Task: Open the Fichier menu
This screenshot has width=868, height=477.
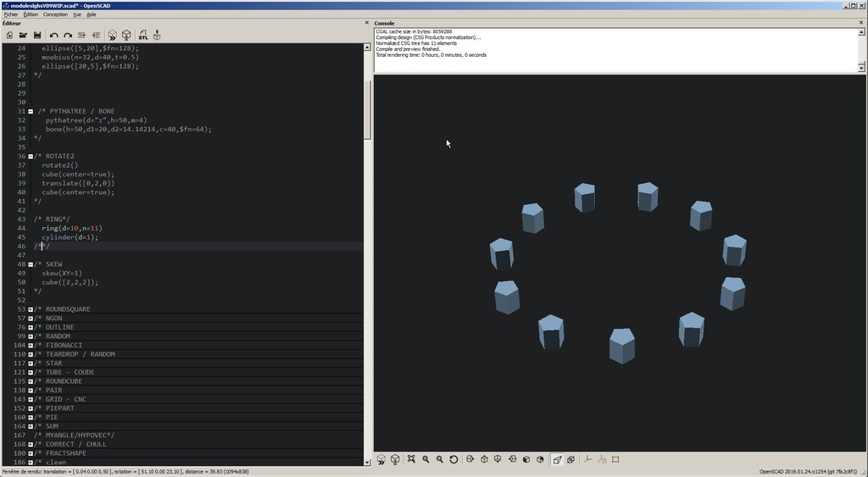Action: [x=10, y=14]
